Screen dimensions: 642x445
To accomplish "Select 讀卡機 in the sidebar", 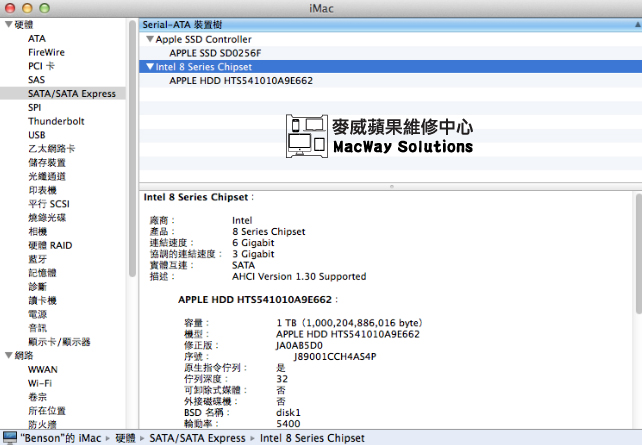I will pos(42,300).
